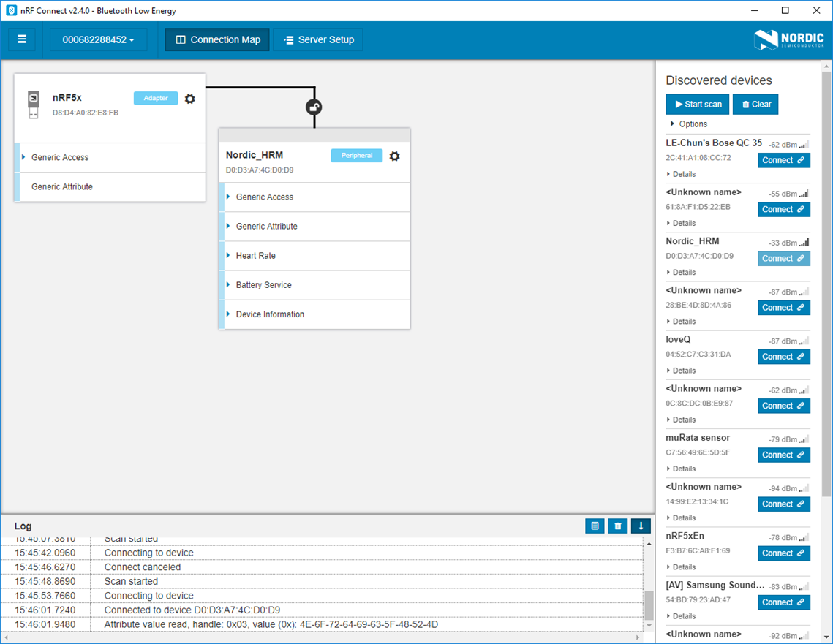The height and width of the screenshot is (644, 833).
Task: Connect to [AV] Samsung Sound device
Action: point(783,602)
